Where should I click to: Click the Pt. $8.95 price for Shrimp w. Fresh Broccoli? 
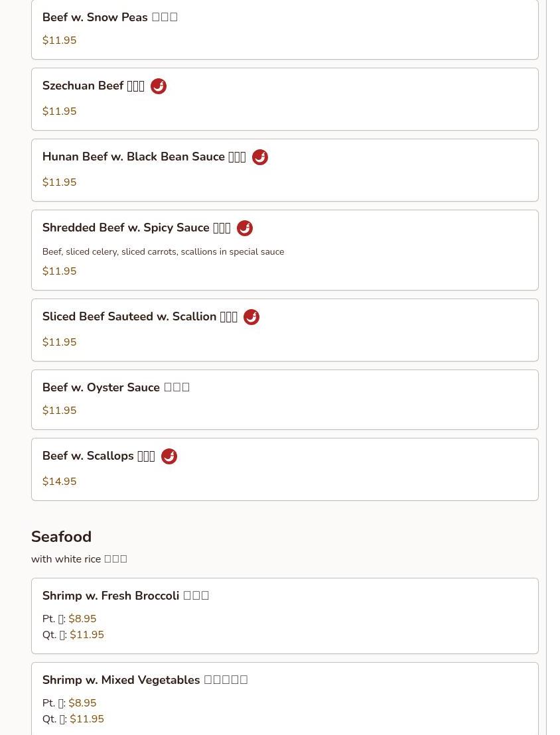(70, 619)
